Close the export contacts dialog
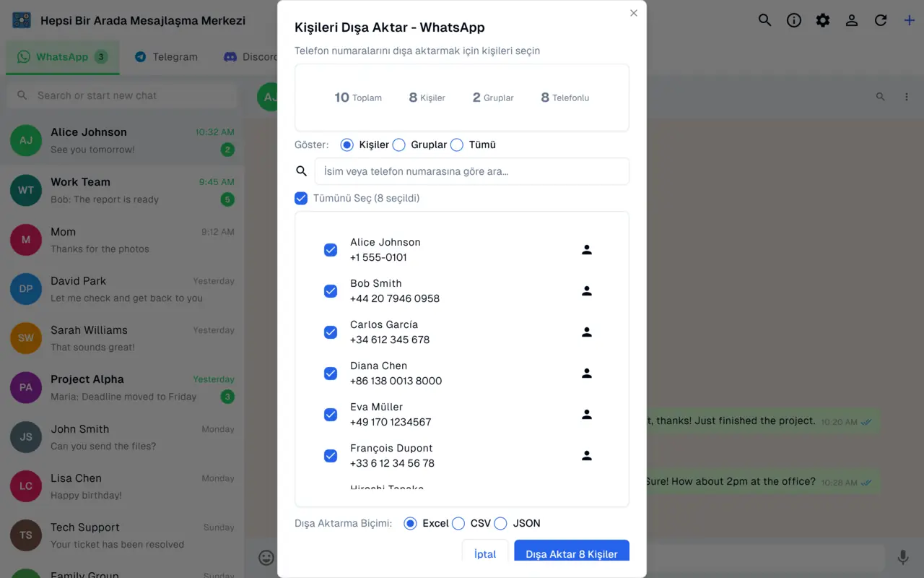This screenshot has width=924, height=578. coord(634,13)
